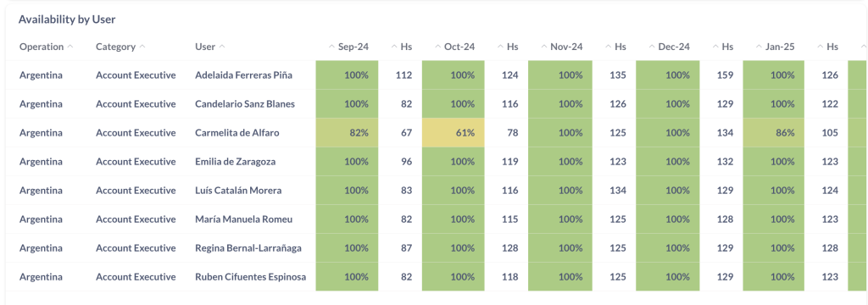
Task: Click Luís Catalán Morera's name
Action: (x=238, y=191)
